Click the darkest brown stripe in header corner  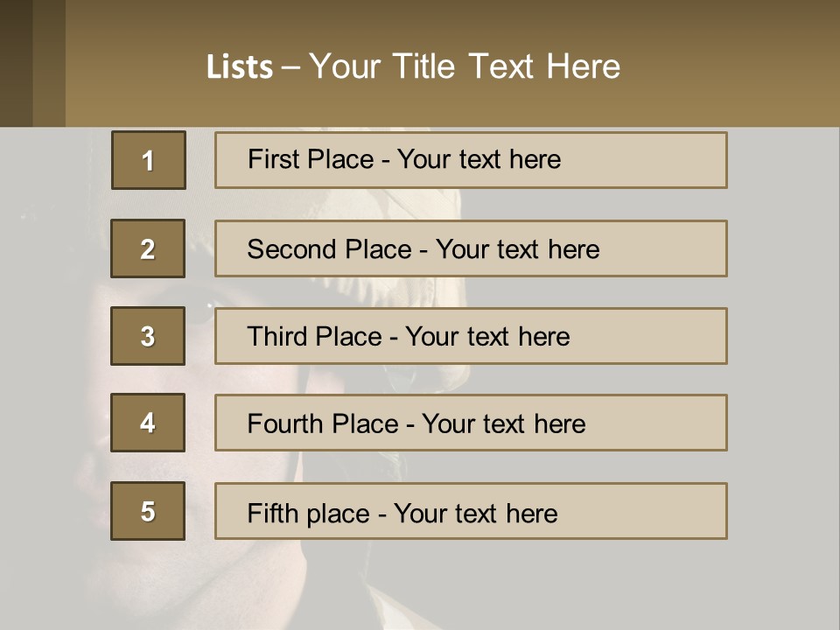[16, 63]
